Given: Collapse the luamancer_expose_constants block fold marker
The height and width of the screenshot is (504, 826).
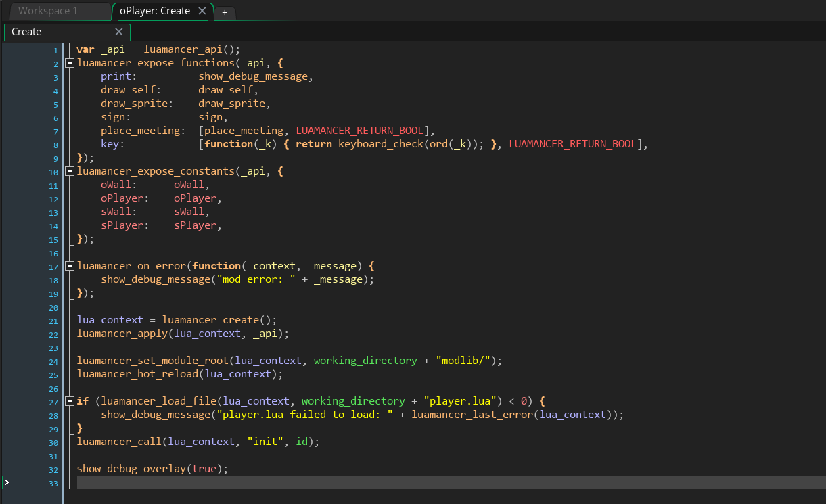Looking at the screenshot, I should [69, 171].
